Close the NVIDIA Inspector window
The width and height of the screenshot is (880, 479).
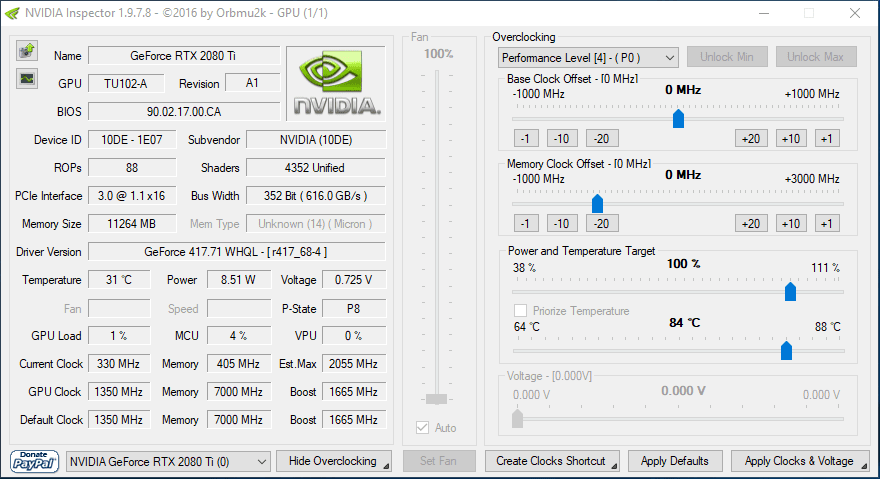[854, 13]
